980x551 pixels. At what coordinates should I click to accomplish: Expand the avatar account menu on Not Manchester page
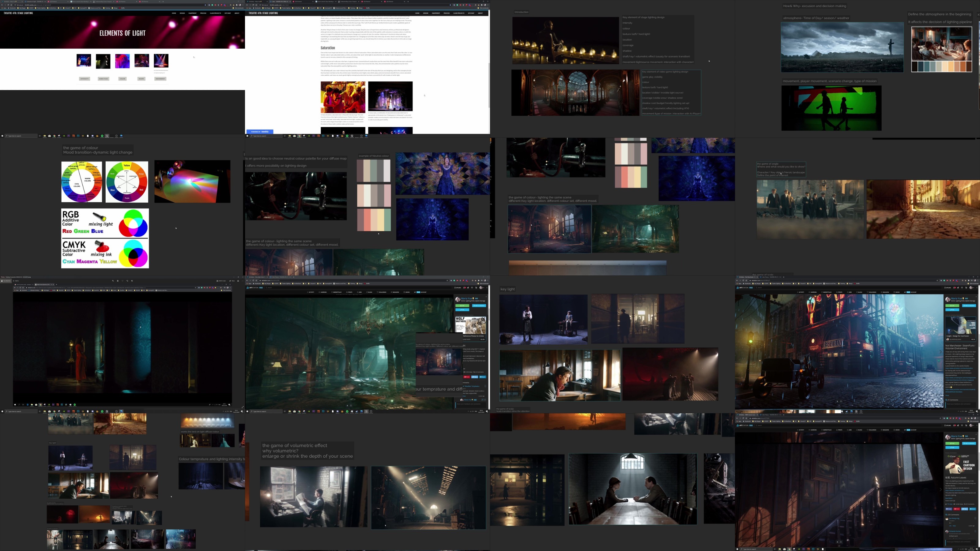point(972,287)
